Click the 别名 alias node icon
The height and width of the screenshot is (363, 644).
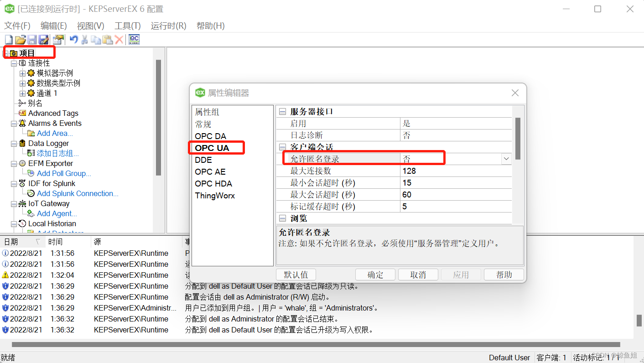point(22,103)
